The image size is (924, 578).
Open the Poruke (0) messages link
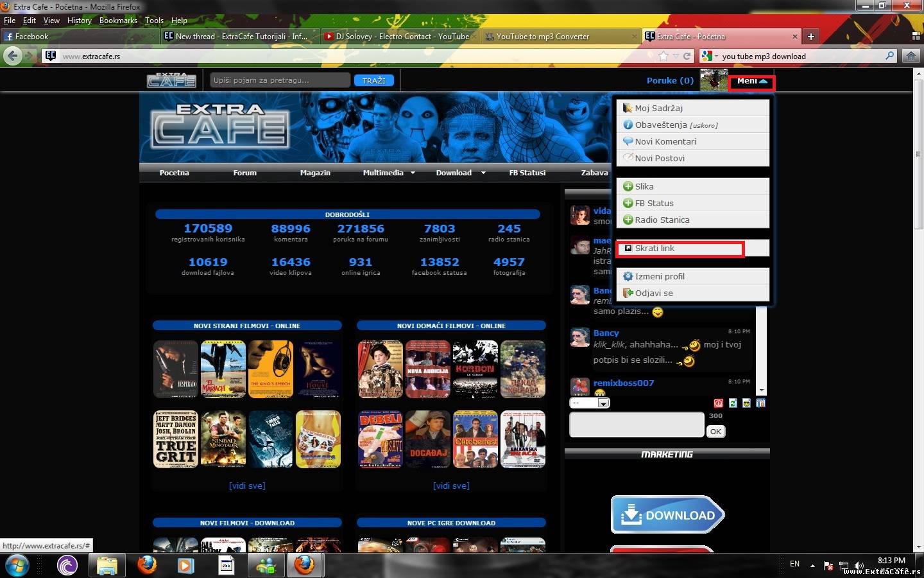tap(670, 81)
